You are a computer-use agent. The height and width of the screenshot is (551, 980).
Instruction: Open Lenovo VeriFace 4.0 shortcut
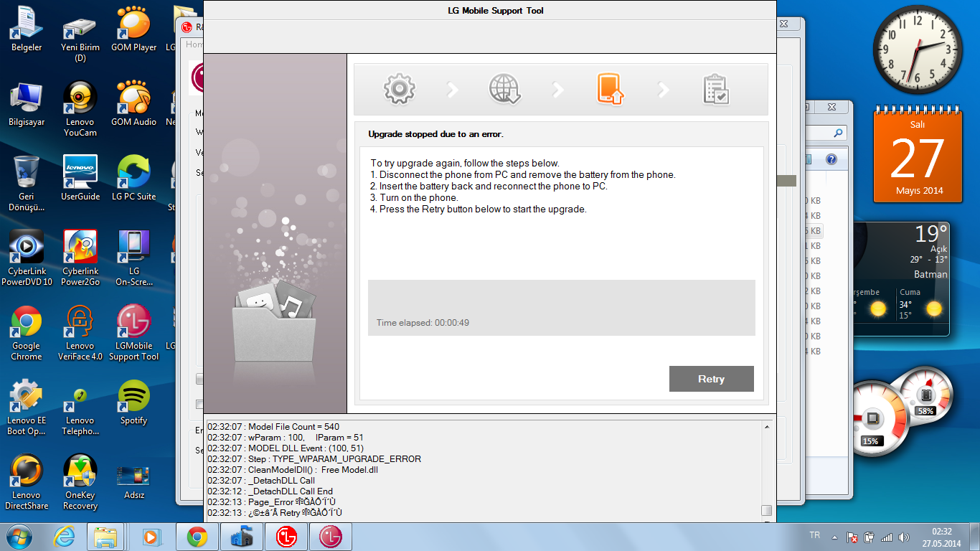click(x=80, y=333)
